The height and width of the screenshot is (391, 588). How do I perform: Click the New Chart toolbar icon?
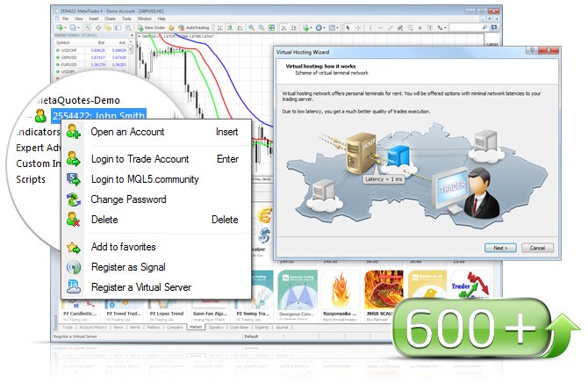click(60, 28)
